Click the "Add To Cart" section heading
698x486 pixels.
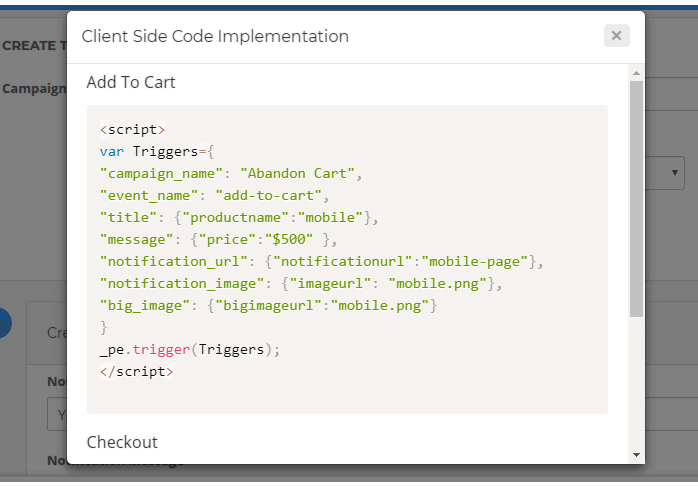pos(131,82)
